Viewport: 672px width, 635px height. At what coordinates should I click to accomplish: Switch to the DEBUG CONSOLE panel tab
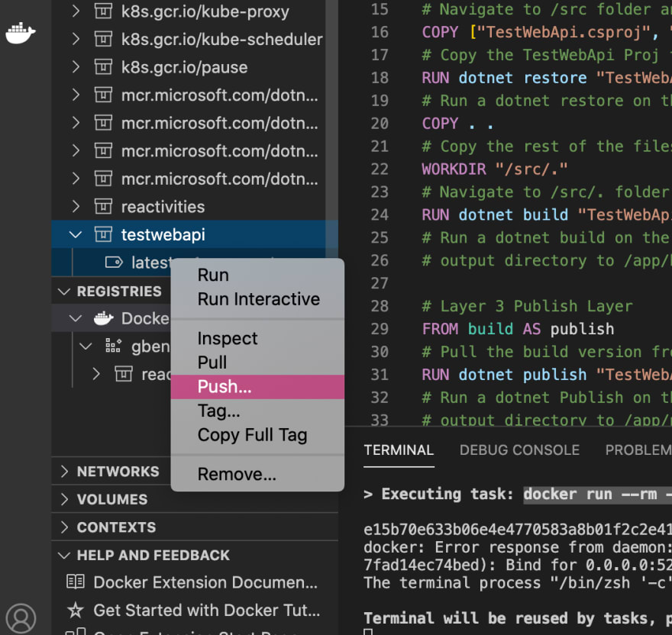point(519,450)
